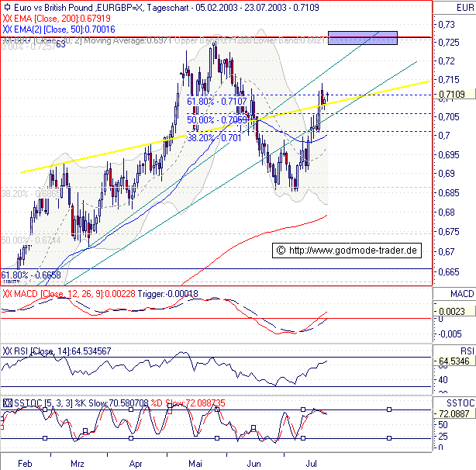This screenshot has width=476, height=470.
Task: Click the selected icon beside SSTOC label
Action: (7, 403)
